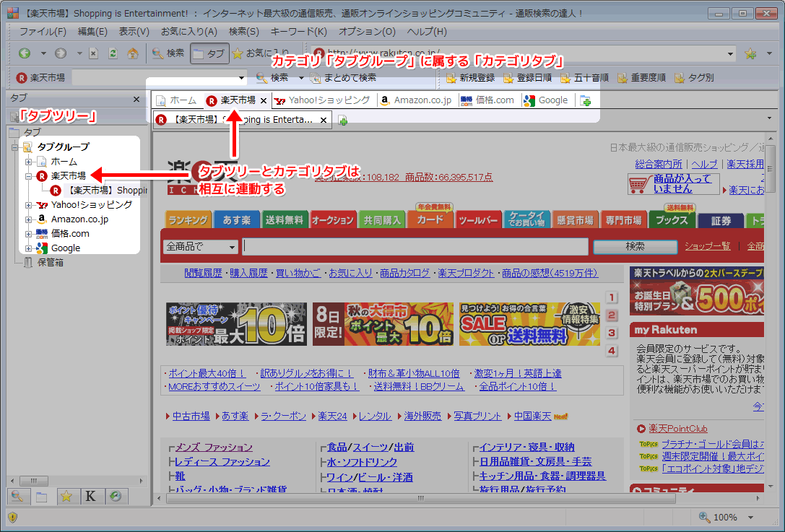Screen dimensions: 785x532
Task: Expand the ホーム tree node
Action: pyautogui.click(x=29, y=162)
